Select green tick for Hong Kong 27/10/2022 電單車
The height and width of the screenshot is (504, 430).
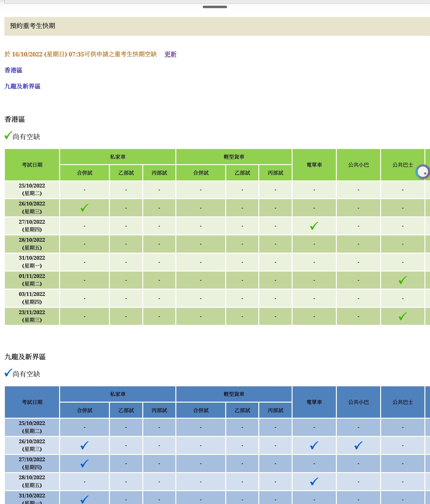click(314, 226)
